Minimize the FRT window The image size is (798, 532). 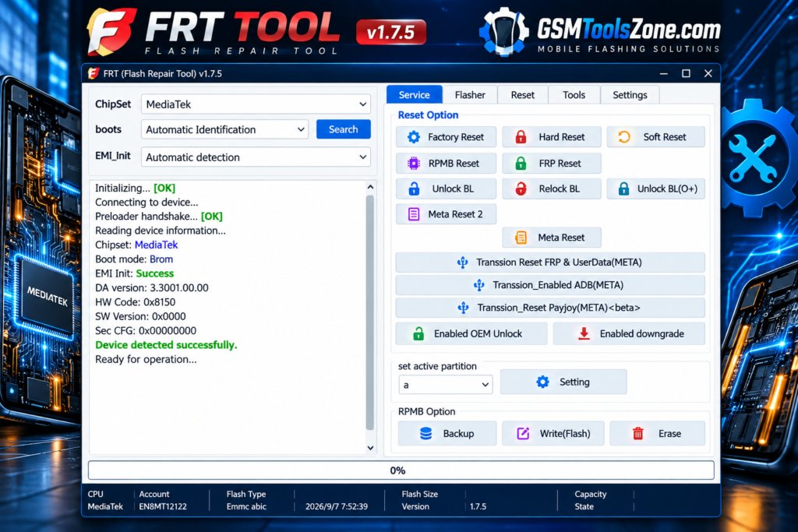[664, 74]
